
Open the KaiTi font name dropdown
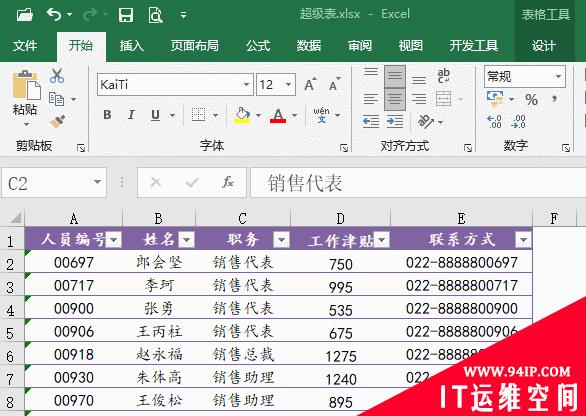point(246,84)
